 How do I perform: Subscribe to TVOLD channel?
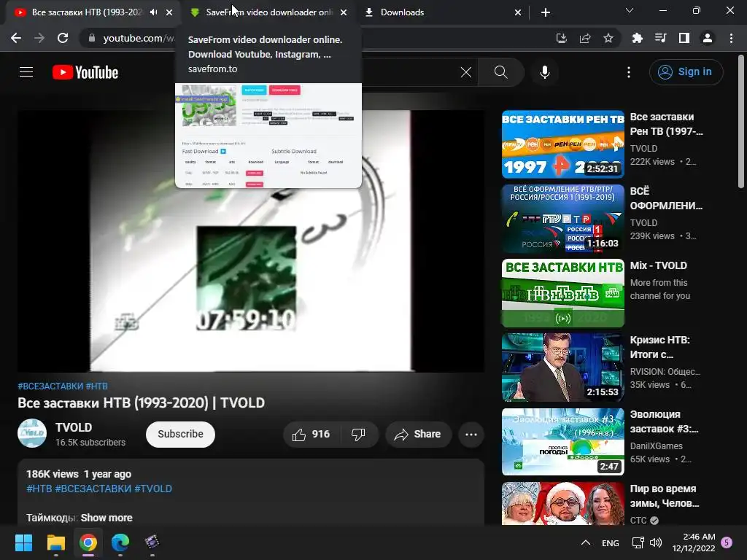(x=181, y=435)
